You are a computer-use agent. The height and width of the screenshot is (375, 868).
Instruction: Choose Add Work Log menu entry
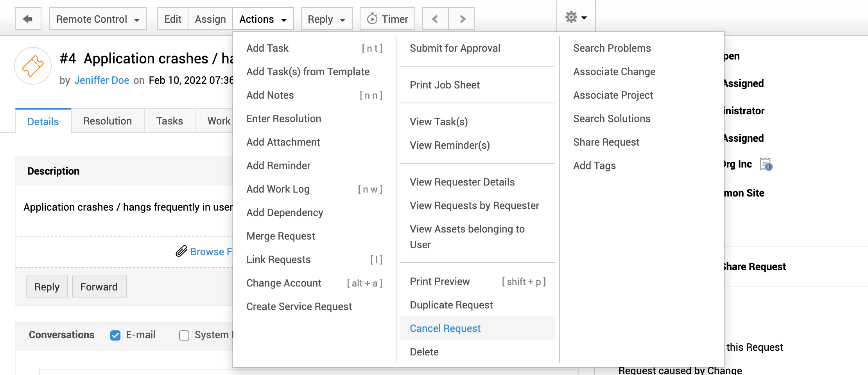coord(278,189)
